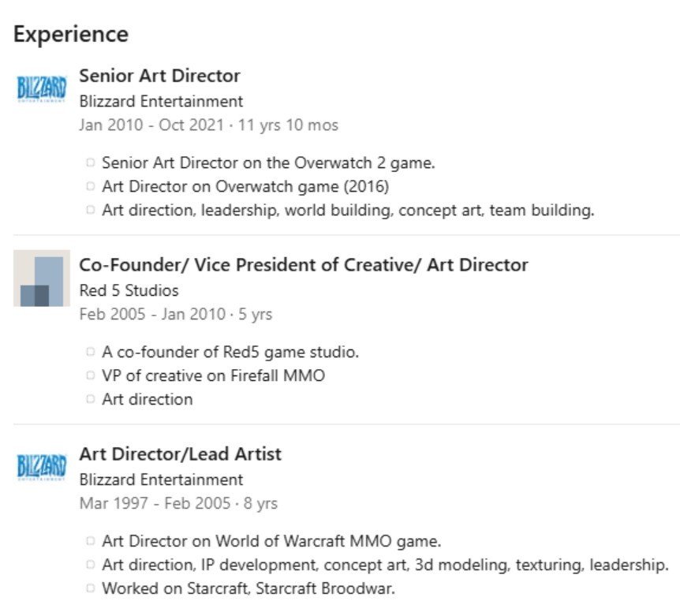
Task: Open the Red 5 Studios placeholder logo
Action: coord(42,278)
